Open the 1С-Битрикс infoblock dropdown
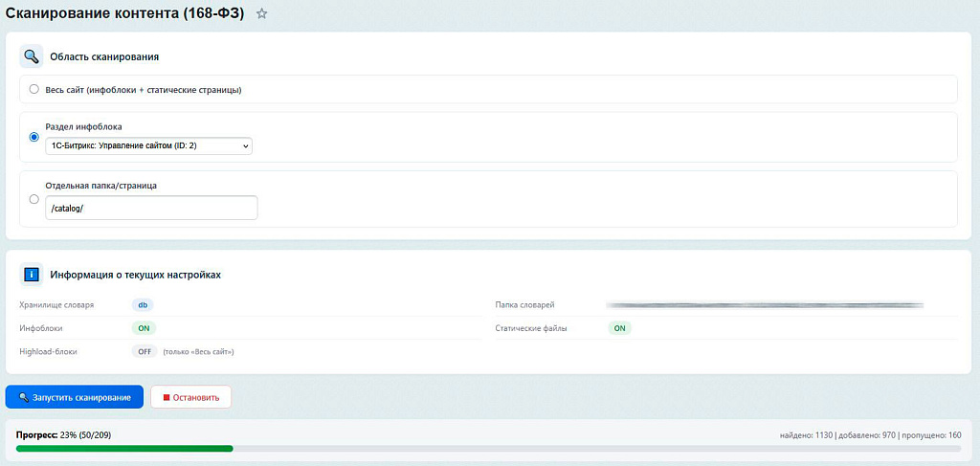The width and height of the screenshot is (980, 466). 148,145
